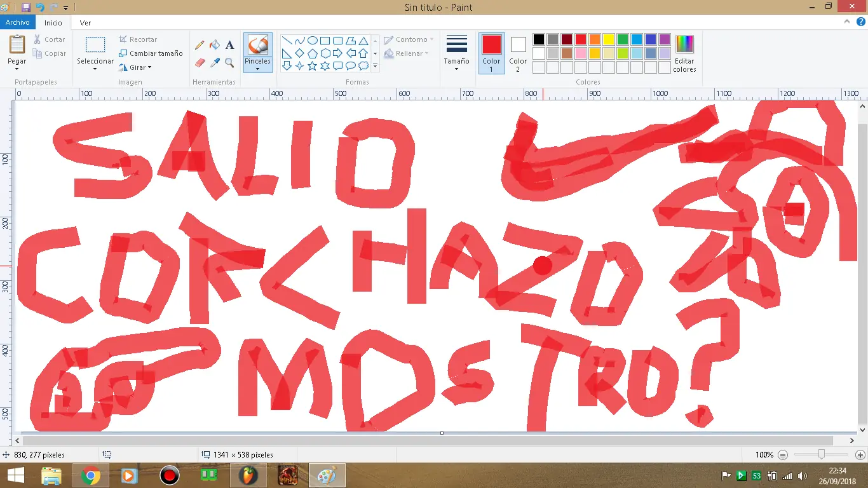The width and height of the screenshot is (868, 488).
Task: Choose the yellow swatch from Colores
Action: coord(607,39)
